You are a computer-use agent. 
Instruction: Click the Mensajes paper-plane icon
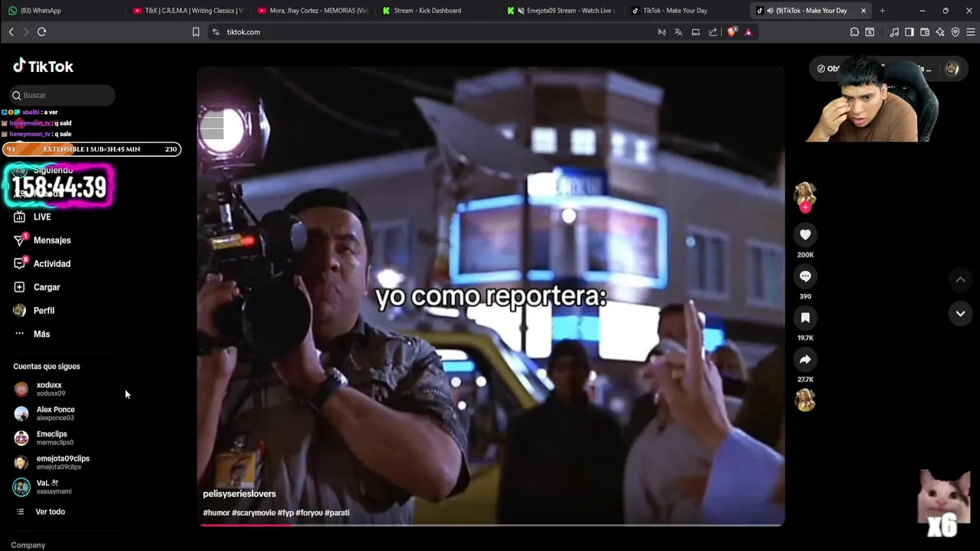[20, 240]
